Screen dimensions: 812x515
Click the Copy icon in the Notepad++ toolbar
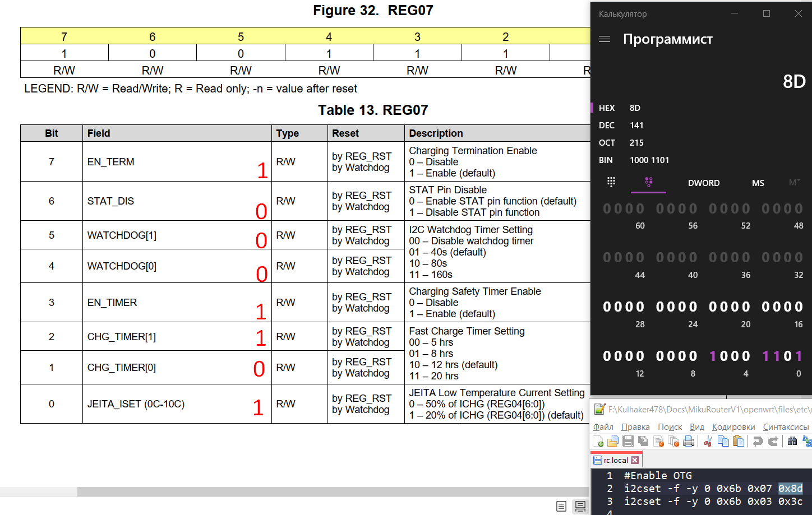click(723, 442)
